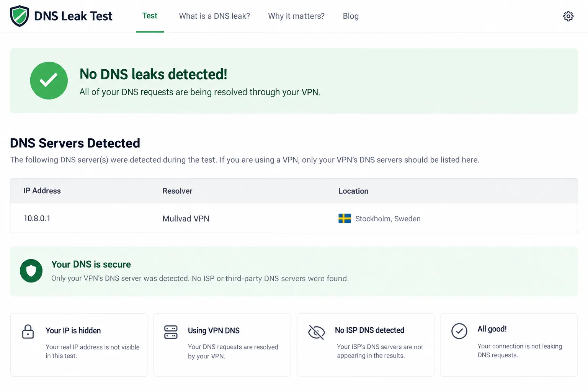Select the Test tab
Screen dimensions: 588x392
click(150, 16)
